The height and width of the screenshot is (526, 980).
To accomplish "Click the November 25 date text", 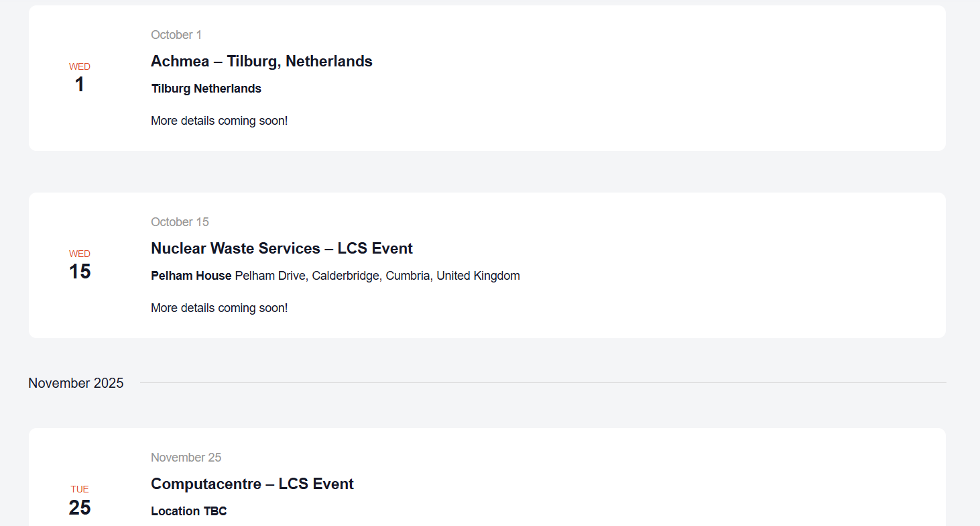I will pos(186,458).
